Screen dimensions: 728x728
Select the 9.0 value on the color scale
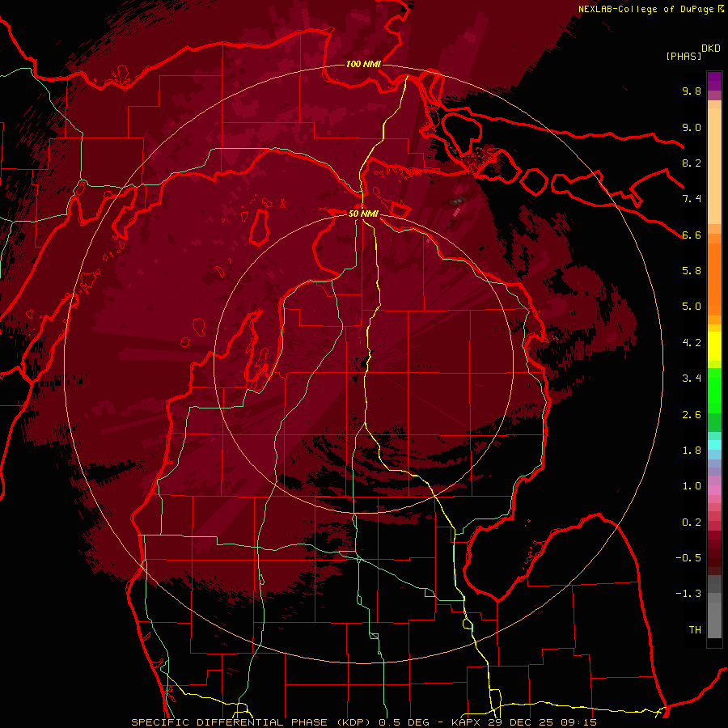click(692, 127)
